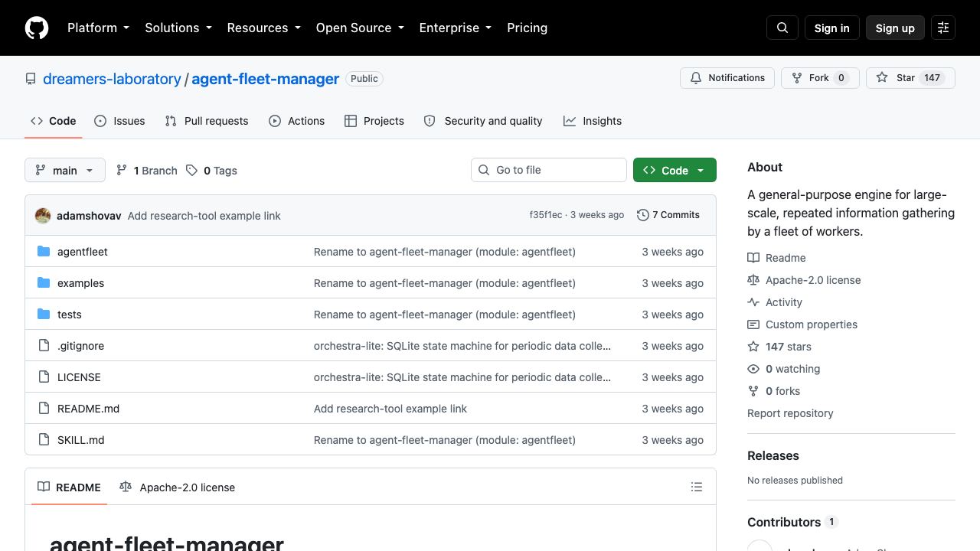Open the green Code dropdown button

(x=675, y=170)
